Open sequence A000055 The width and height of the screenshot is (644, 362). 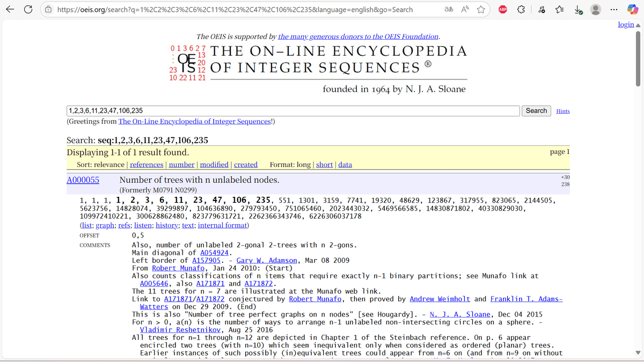pyautogui.click(x=82, y=180)
